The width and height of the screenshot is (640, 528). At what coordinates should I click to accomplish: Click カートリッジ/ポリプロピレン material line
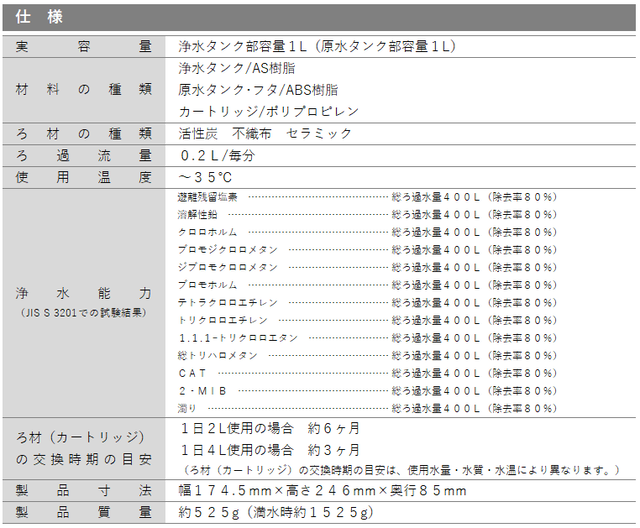coord(268,111)
